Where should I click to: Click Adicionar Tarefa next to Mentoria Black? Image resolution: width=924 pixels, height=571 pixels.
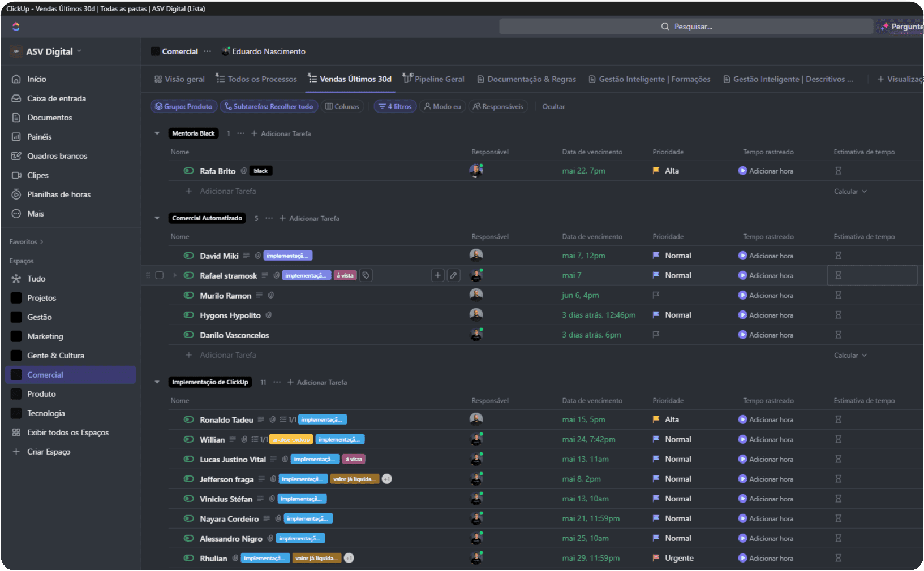click(281, 133)
